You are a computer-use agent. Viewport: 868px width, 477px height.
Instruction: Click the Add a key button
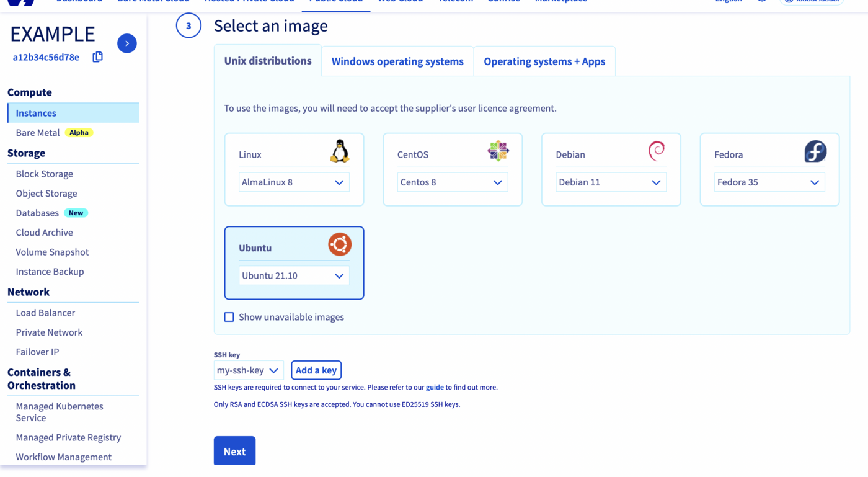coord(316,370)
